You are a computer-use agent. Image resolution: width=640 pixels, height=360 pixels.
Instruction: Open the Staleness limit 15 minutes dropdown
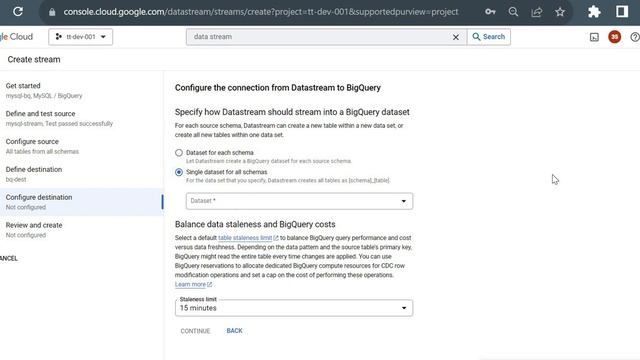point(294,308)
